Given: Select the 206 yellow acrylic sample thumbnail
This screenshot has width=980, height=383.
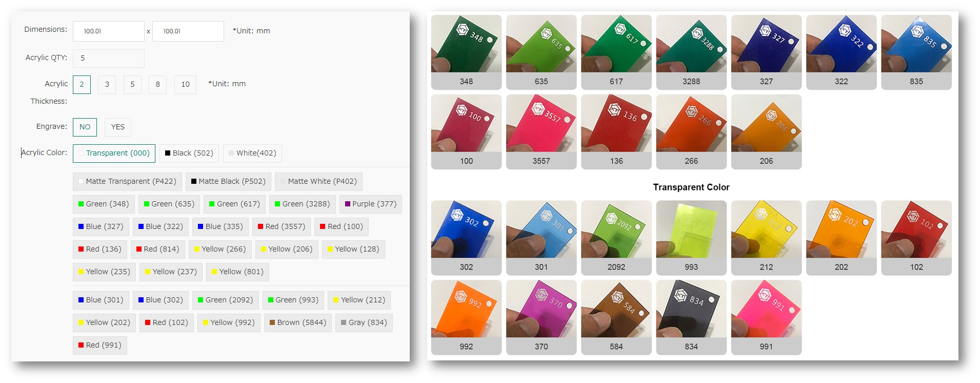Looking at the screenshot, I should pos(766,132).
